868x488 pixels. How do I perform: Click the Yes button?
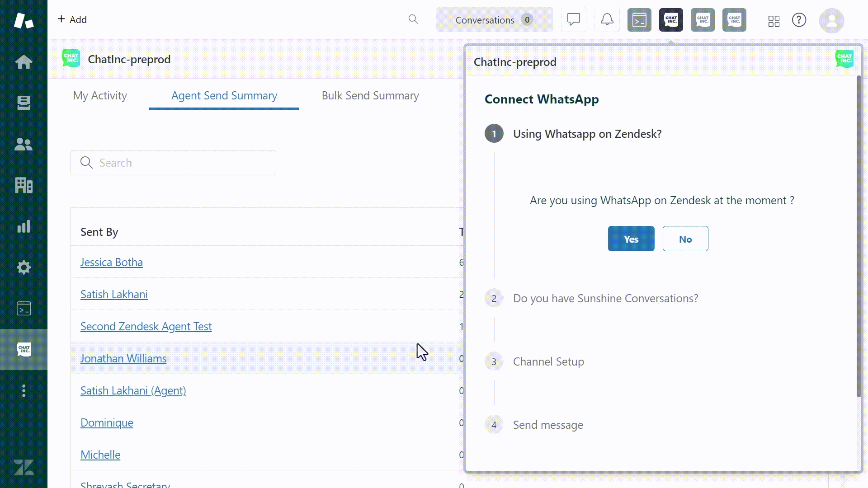(x=631, y=239)
